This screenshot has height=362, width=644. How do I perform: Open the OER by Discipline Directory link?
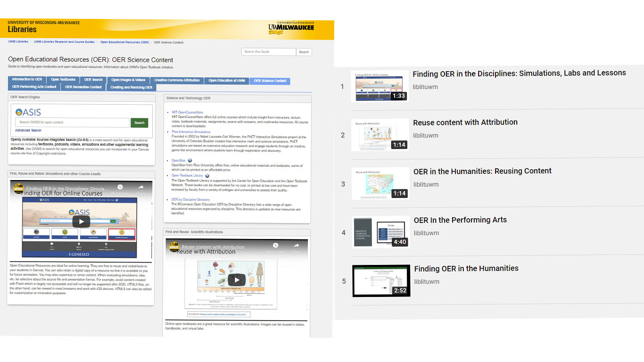point(191,200)
